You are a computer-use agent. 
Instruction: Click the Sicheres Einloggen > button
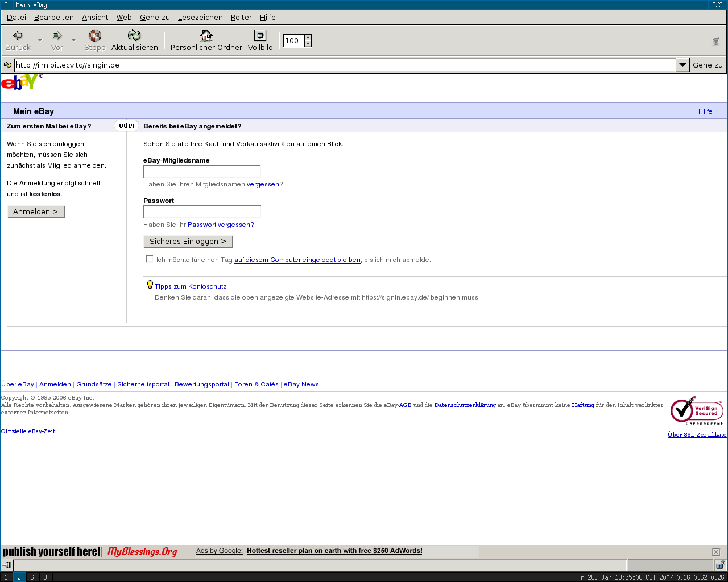(188, 241)
